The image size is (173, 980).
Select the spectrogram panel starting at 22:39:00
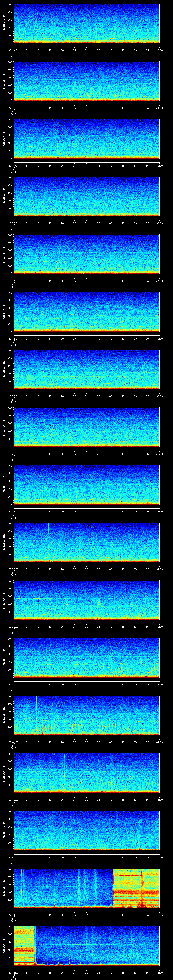87,600
